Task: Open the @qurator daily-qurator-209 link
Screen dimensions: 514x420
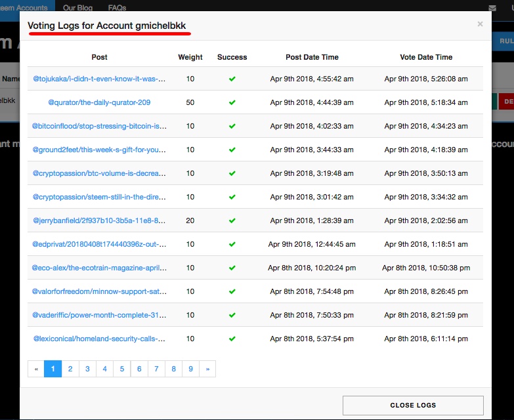Action: point(99,102)
